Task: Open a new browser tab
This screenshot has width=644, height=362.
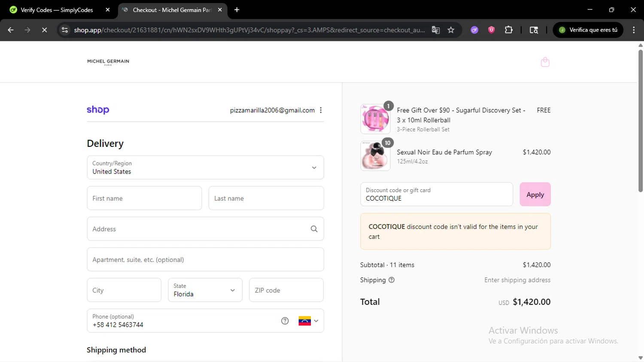Action: tap(237, 10)
